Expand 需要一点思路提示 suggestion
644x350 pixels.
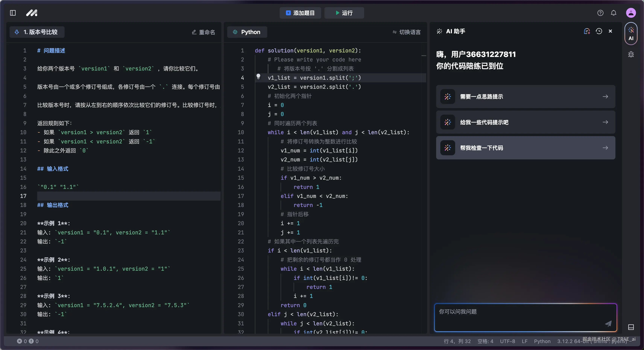526,97
